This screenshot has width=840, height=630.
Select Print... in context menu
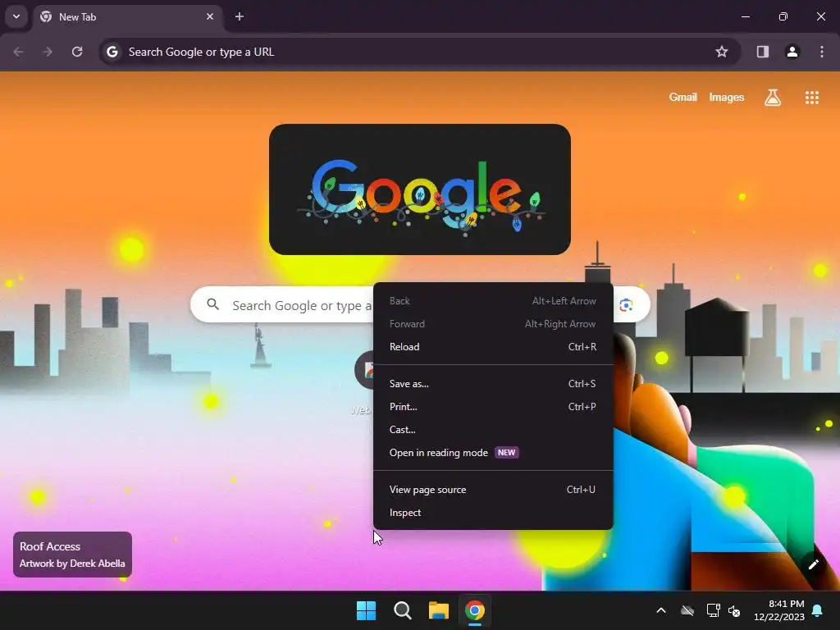tap(493, 407)
